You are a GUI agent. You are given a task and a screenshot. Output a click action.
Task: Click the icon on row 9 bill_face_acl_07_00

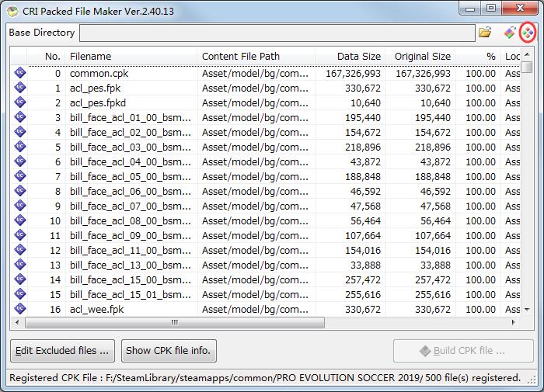coord(20,206)
